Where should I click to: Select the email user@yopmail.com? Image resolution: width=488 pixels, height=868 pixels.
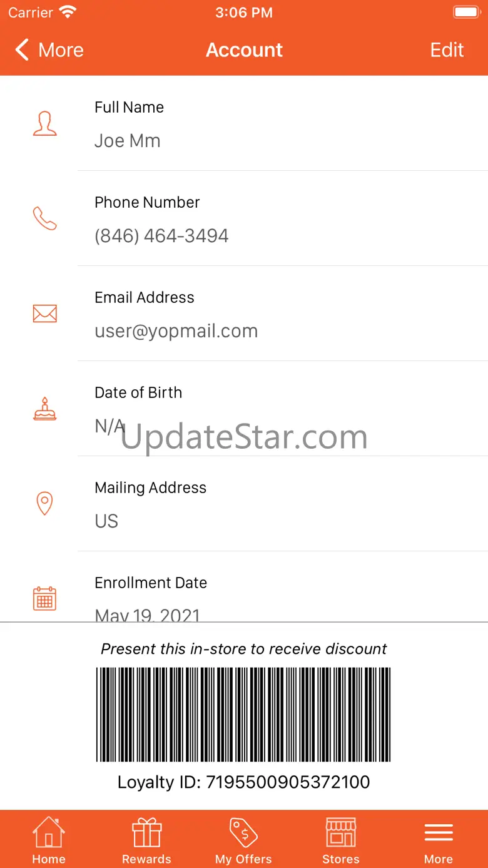176,331
